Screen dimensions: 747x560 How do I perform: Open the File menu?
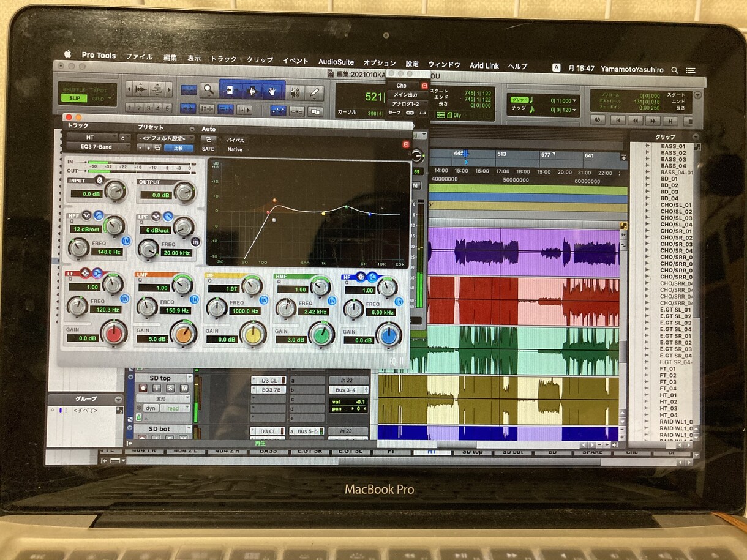click(x=139, y=56)
